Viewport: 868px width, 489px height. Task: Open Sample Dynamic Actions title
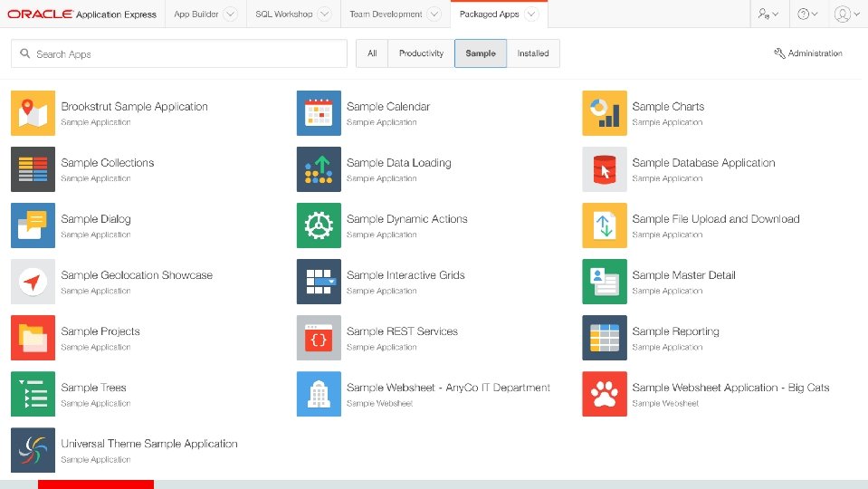point(407,219)
